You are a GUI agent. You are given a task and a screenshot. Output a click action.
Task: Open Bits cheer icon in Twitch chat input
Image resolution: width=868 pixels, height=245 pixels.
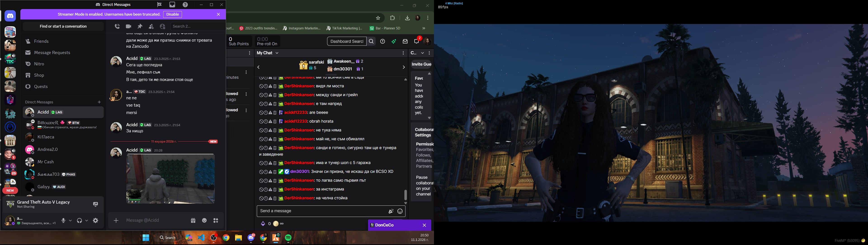(391, 211)
